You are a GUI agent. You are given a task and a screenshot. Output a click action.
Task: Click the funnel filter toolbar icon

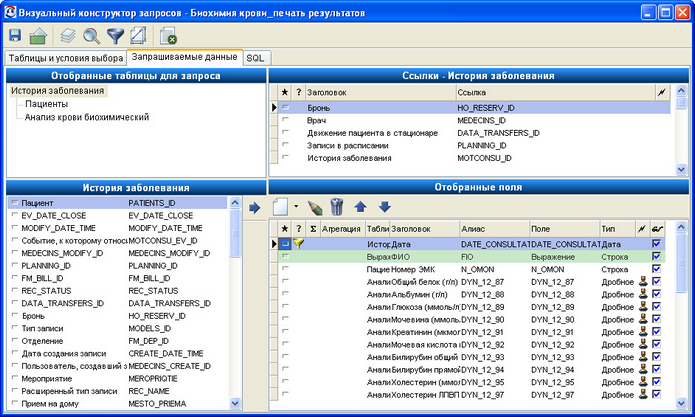coord(115,35)
